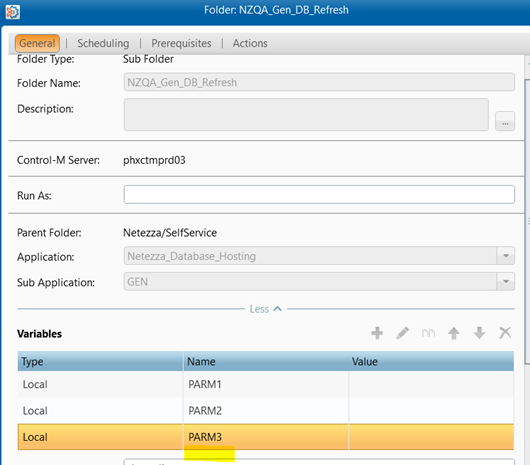Click the Description text area
Viewport: 530px width, 465px height.
point(306,115)
